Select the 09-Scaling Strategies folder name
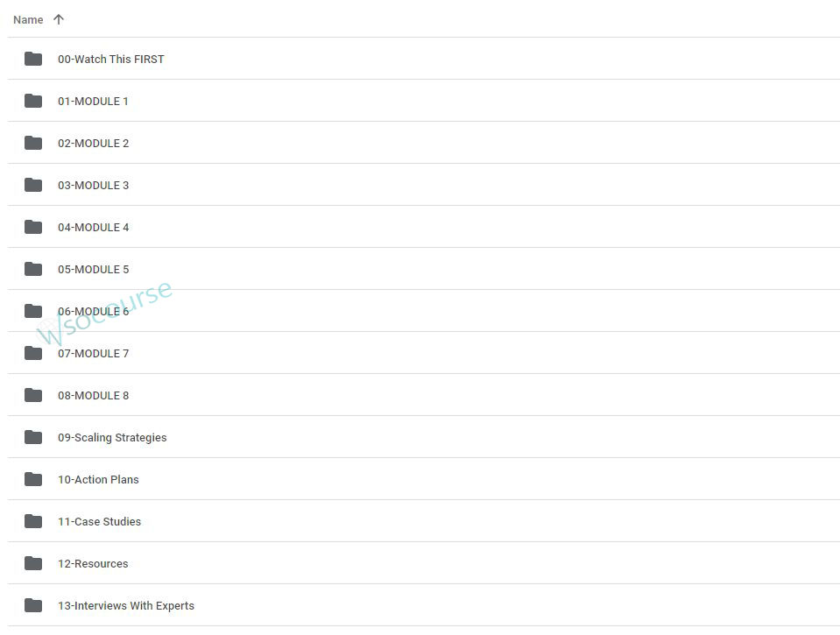This screenshot has width=840, height=635. 112,438
